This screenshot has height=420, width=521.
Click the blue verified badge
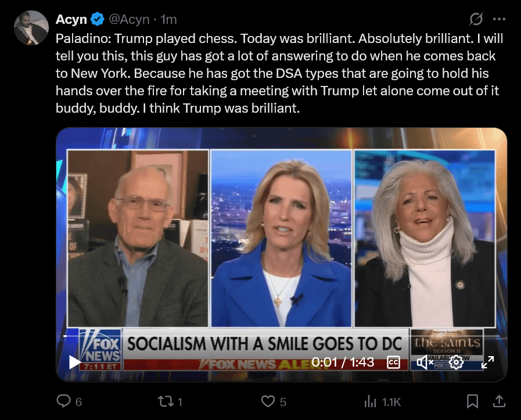click(x=98, y=19)
